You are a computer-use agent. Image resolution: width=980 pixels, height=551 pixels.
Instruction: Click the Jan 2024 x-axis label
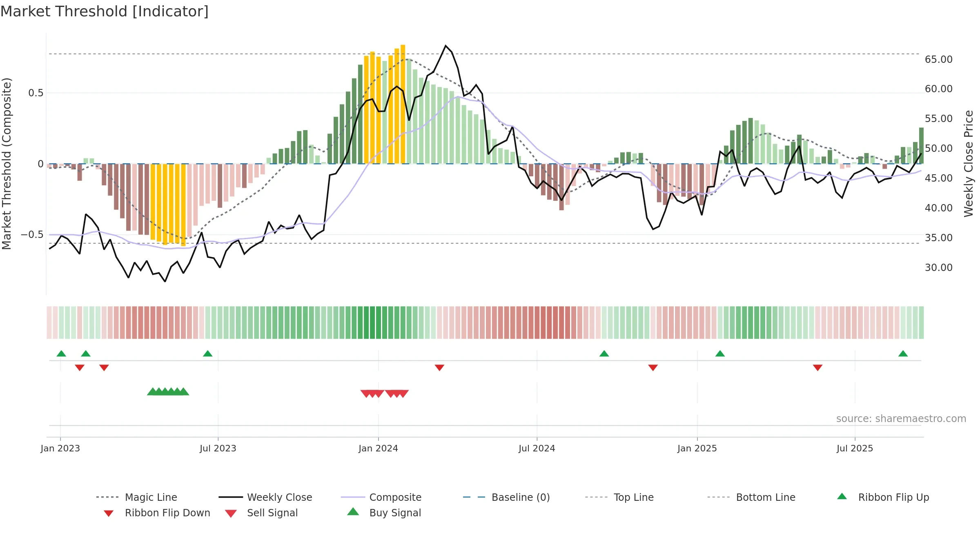click(x=379, y=448)
